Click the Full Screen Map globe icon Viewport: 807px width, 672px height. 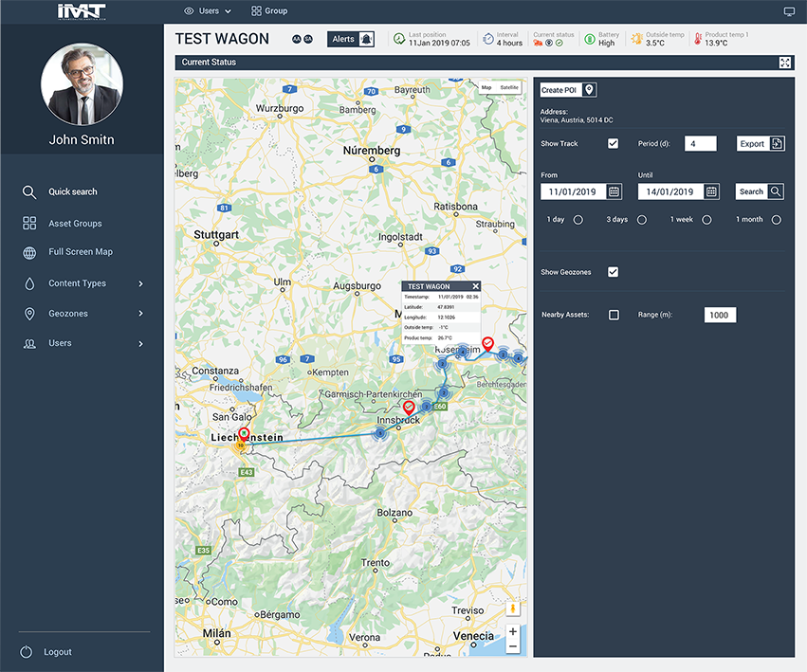click(x=29, y=253)
